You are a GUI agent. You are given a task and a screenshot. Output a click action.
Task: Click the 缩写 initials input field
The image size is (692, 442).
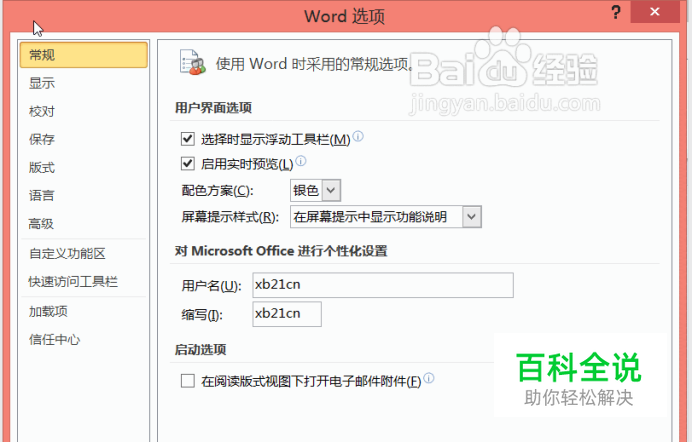click(287, 314)
